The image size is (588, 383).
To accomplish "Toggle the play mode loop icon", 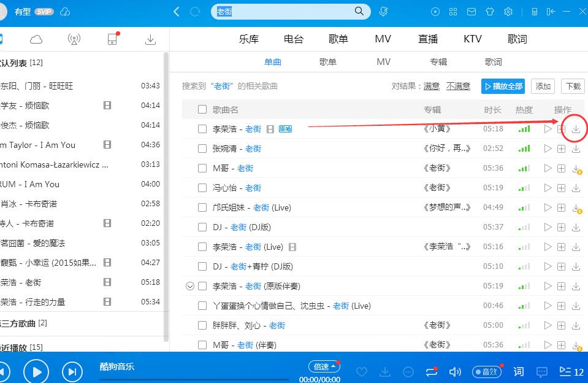I will pyautogui.click(x=432, y=372).
